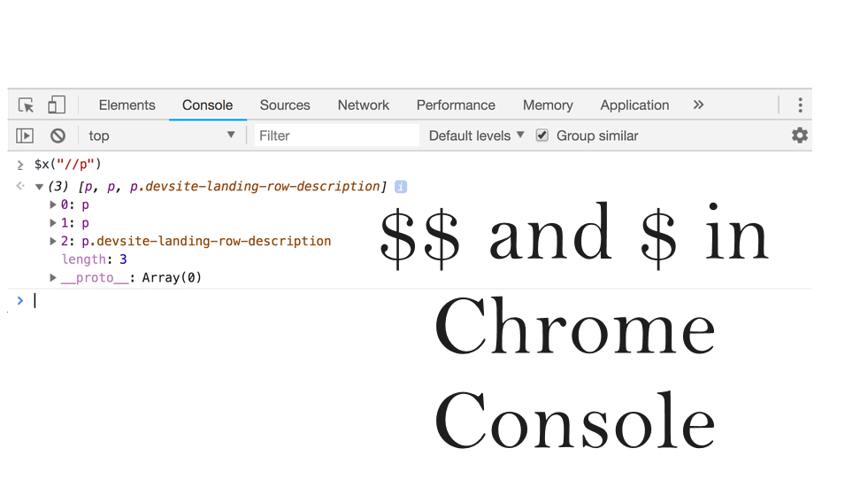Viewport: 868px width, 495px height.
Task: Uncheck the Group similar checkbox
Action: click(x=542, y=135)
